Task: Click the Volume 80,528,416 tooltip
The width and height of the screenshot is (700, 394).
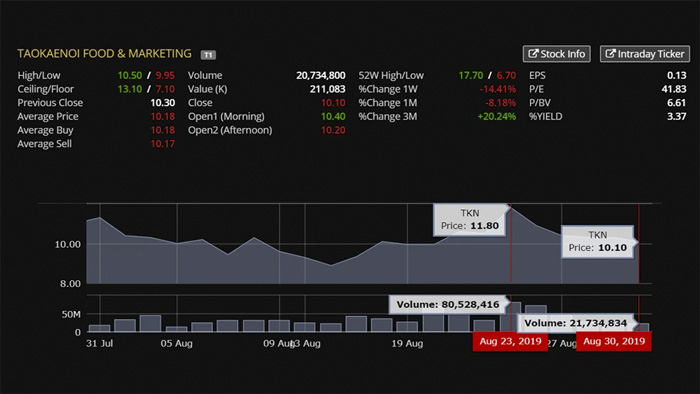Action: [448, 304]
